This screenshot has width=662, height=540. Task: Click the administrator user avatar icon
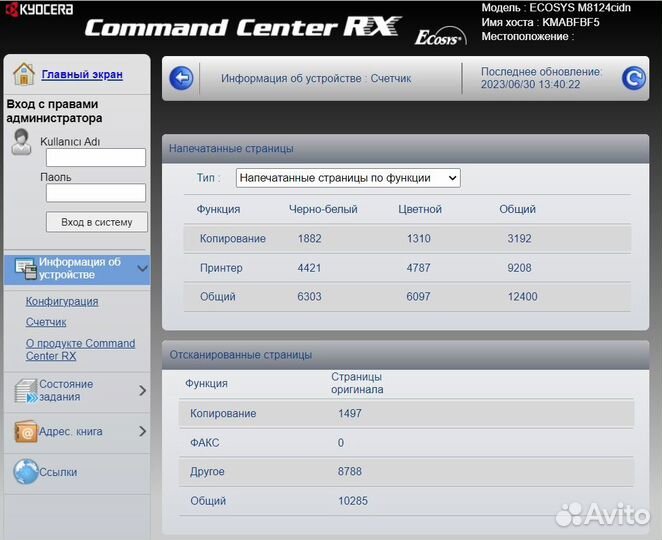click(21, 143)
